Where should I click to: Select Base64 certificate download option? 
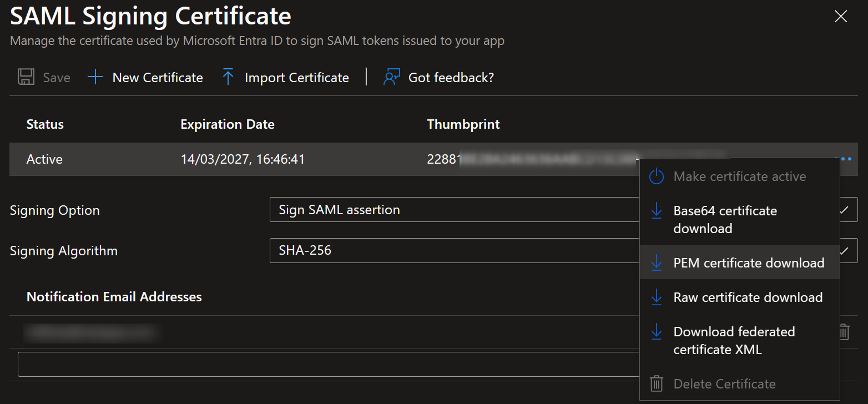725,219
